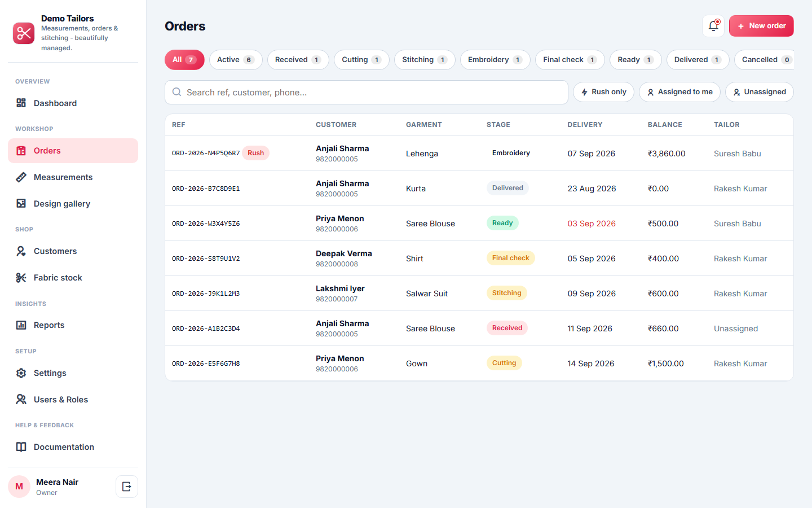Screen dimensions: 812x508
Task: Click the Meera Nair avatar
Action: pos(19,487)
